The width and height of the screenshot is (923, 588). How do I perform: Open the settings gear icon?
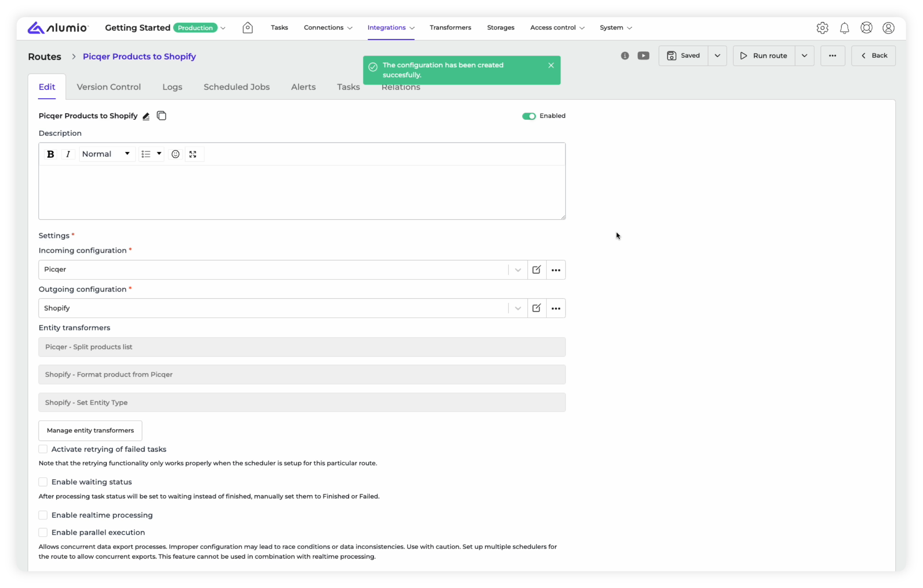[x=822, y=28]
